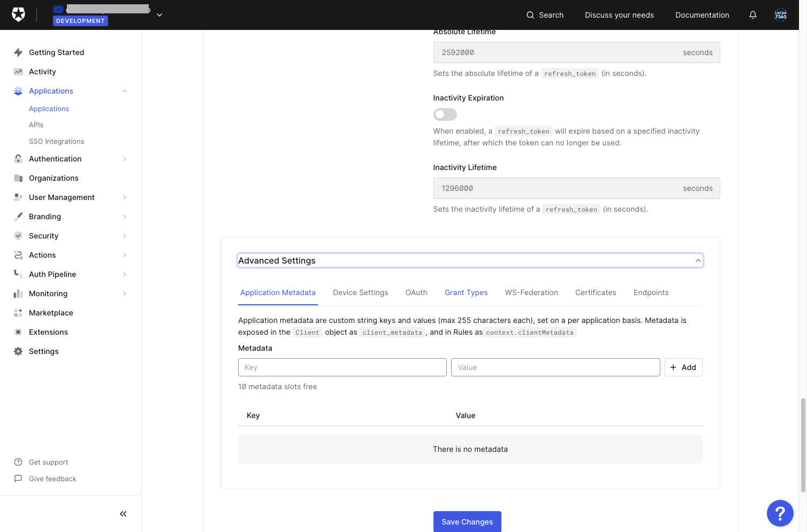The image size is (807, 532).
Task: Expand the User Management section chevron
Action: [125, 197]
